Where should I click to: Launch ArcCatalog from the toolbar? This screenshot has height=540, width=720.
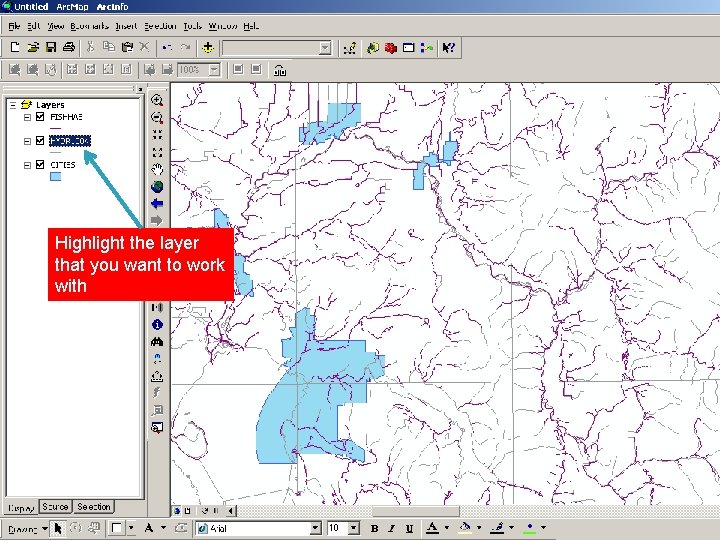[x=372, y=48]
